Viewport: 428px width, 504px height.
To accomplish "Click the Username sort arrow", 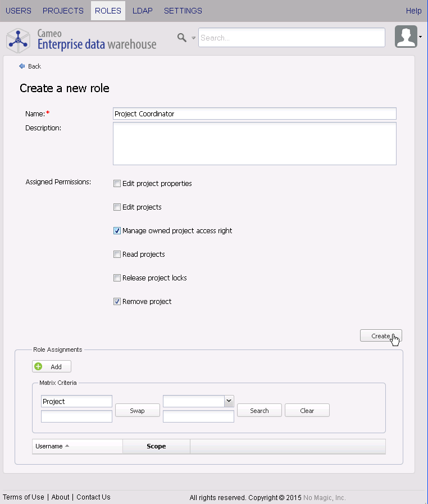I will (67, 446).
